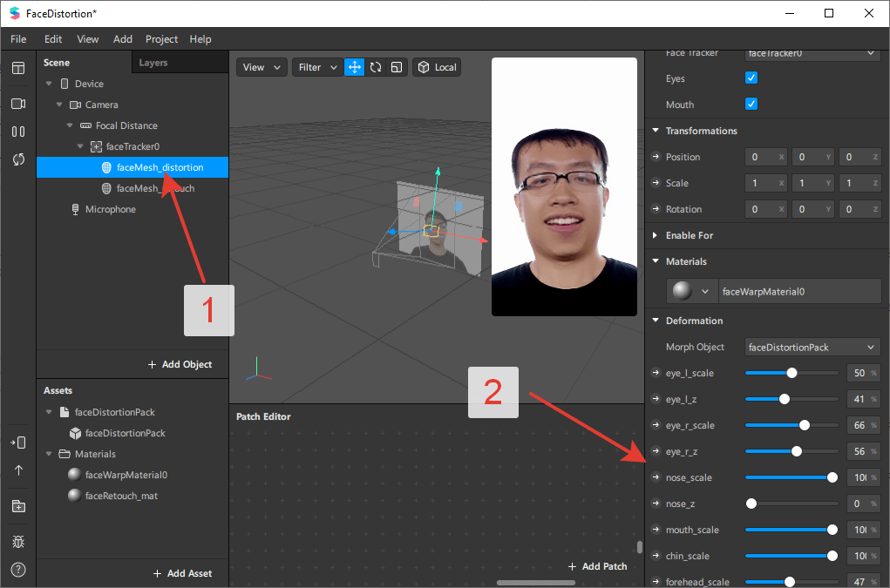Collapse the faceTracker0 tree node
Screen dimensions: 890x588
80,146
